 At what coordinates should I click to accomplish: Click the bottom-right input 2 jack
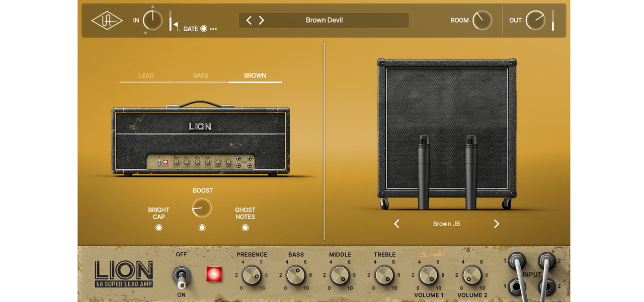tap(547, 286)
